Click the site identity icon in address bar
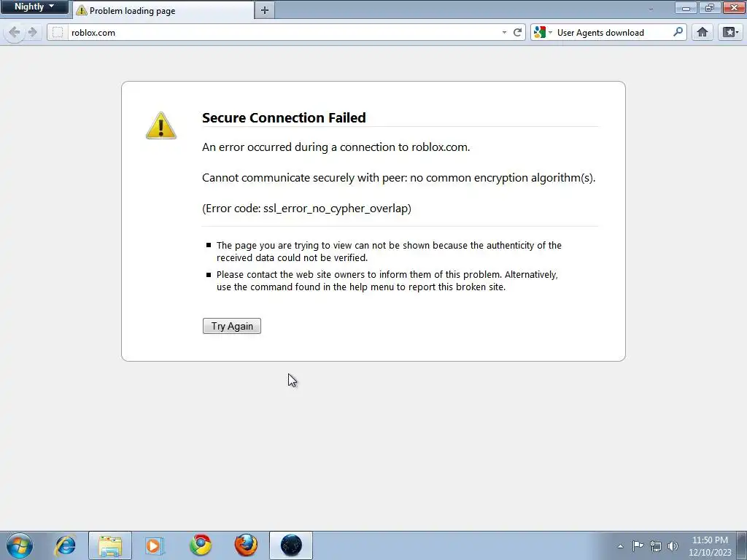The height and width of the screenshot is (560, 747). [58, 32]
